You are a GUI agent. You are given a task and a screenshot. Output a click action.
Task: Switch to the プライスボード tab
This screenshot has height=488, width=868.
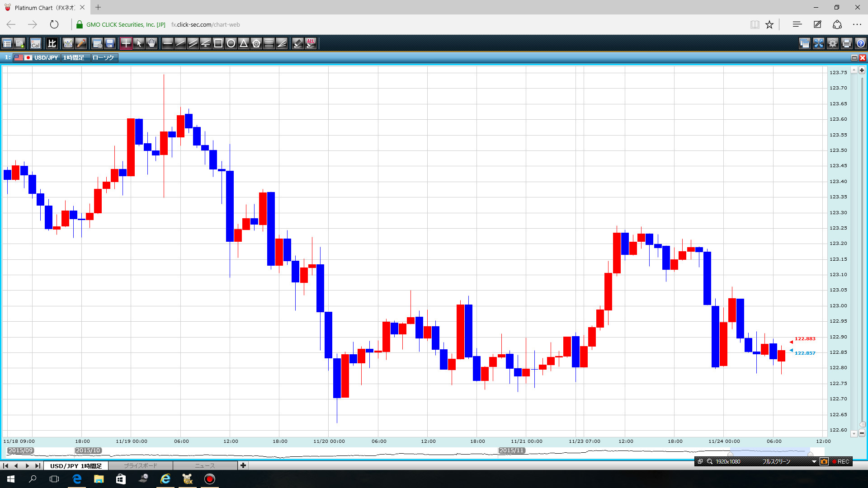(140, 466)
